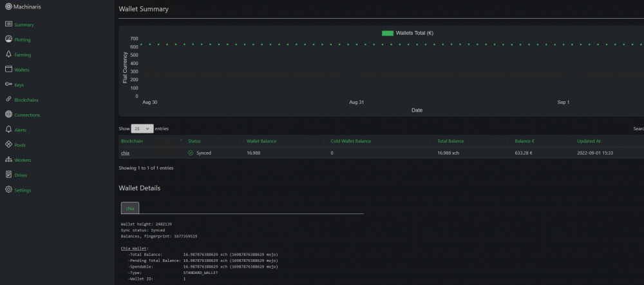Open the Wallets menu item
Image resolution: width=644 pixels, height=285 pixels.
click(22, 70)
